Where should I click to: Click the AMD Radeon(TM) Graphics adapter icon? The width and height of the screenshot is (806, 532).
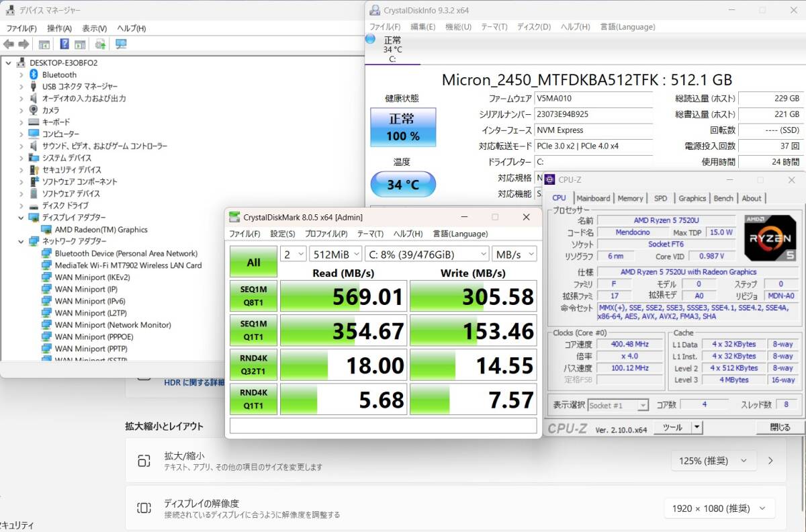point(46,230)
